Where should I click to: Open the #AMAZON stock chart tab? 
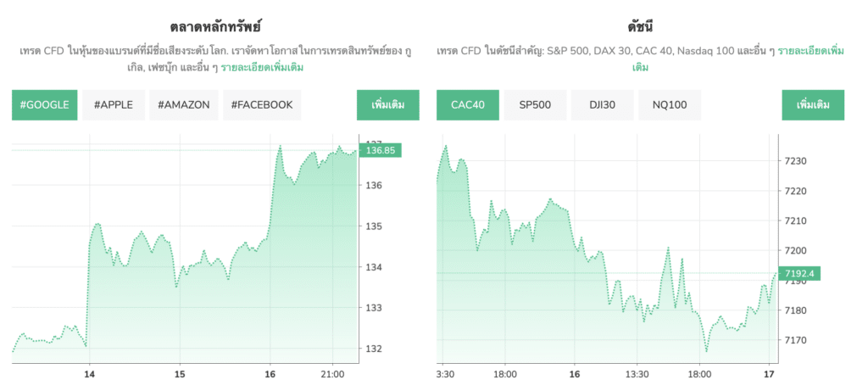[x=183, y=105]
